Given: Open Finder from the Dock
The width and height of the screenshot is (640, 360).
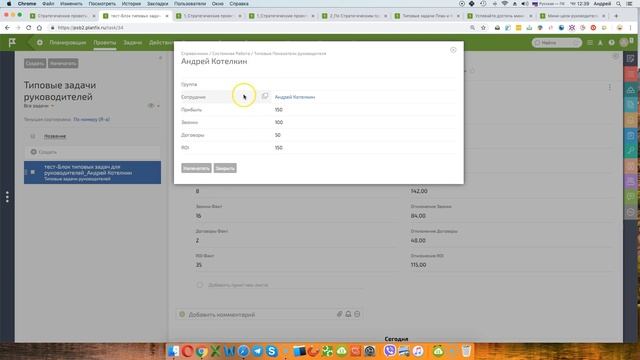Looking at the screenshot, I should click(x=174, y=351).
